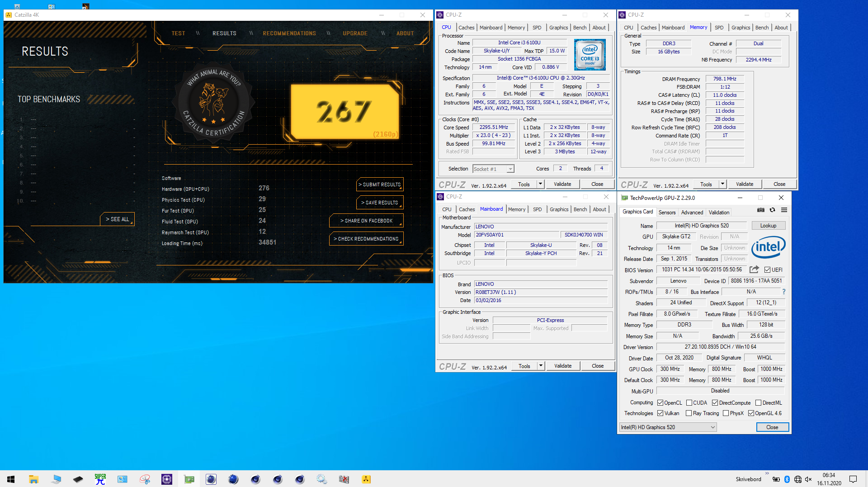The height and width of the screenshot is (487, 868).
Task: Switch to the CPU-Z taskbar icon
Action: pyautogui.click(x=167, y=479)
